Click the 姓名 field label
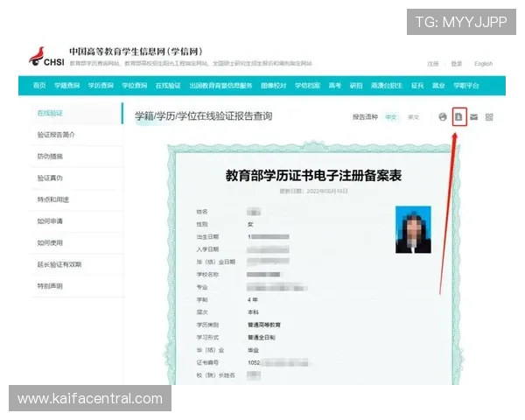The image size is (525, 420). click(x=202, y=212)
